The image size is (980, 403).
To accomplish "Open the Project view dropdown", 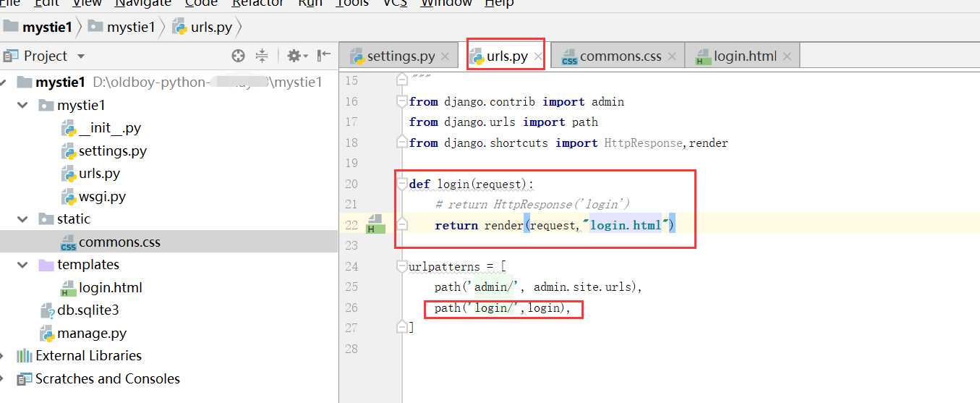I will pos(81,56).
